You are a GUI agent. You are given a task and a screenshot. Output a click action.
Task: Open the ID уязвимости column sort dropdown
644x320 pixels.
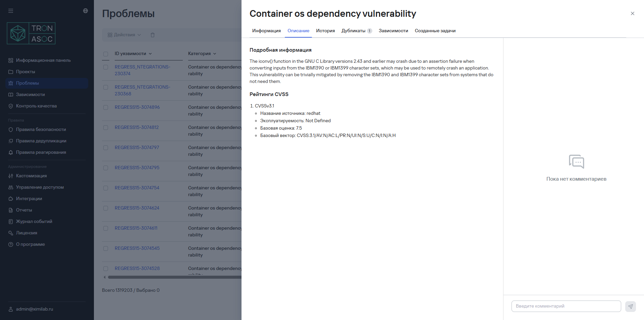150,54
